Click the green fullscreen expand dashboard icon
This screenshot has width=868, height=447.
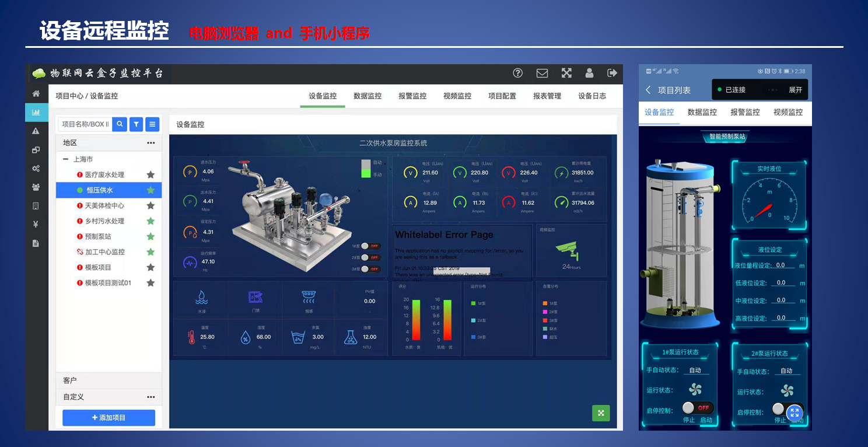point(600,413)
